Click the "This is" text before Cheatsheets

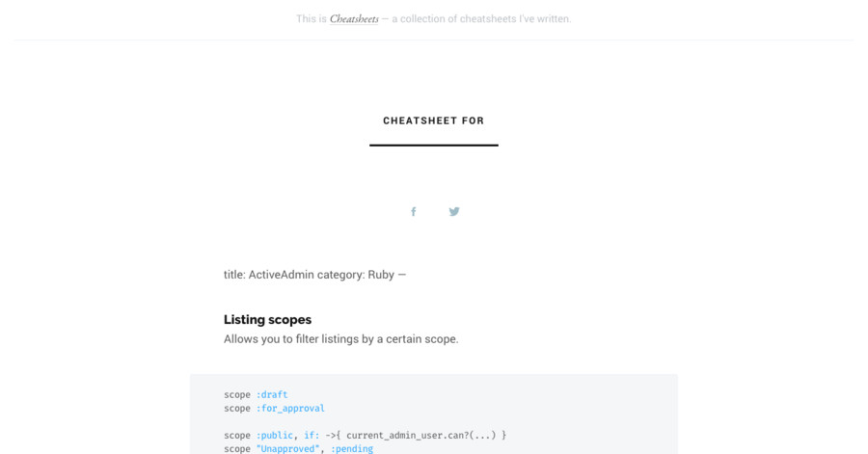[312, 19]
